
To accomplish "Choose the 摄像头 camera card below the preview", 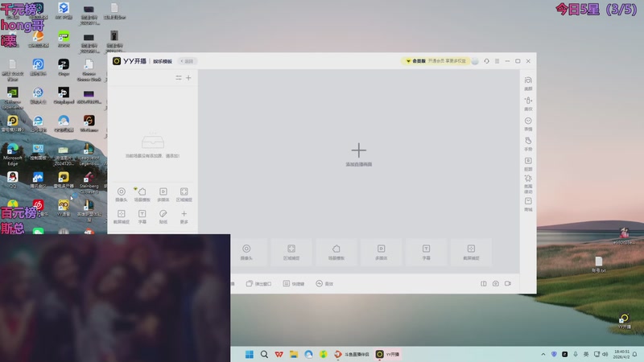I will pos(246,252).
